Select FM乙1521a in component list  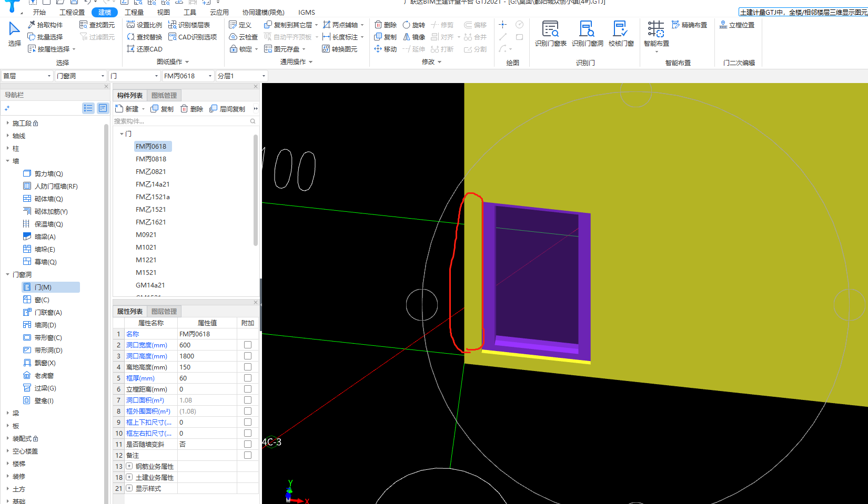153,197
